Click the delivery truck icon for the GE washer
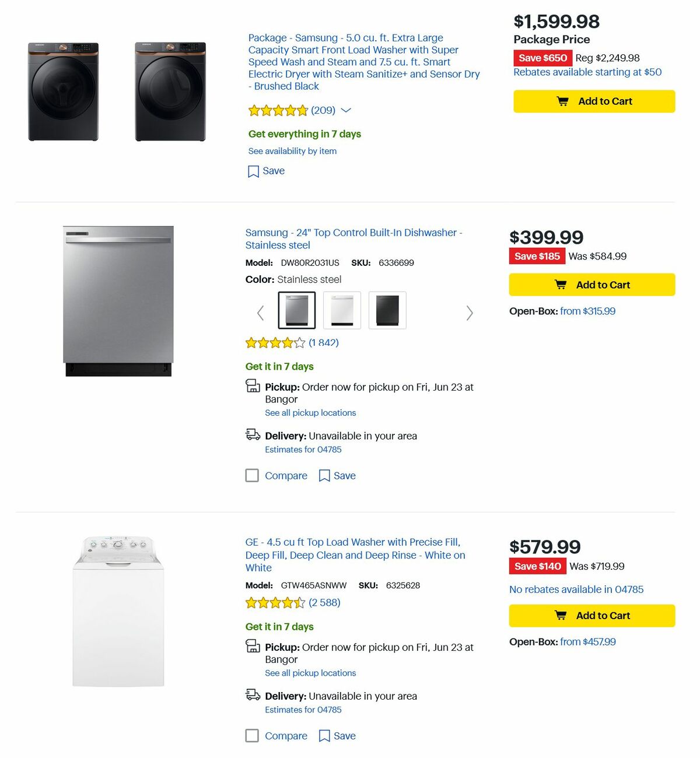Image resolution: width=700 pixels, height=758 pixels. point(253,695)
